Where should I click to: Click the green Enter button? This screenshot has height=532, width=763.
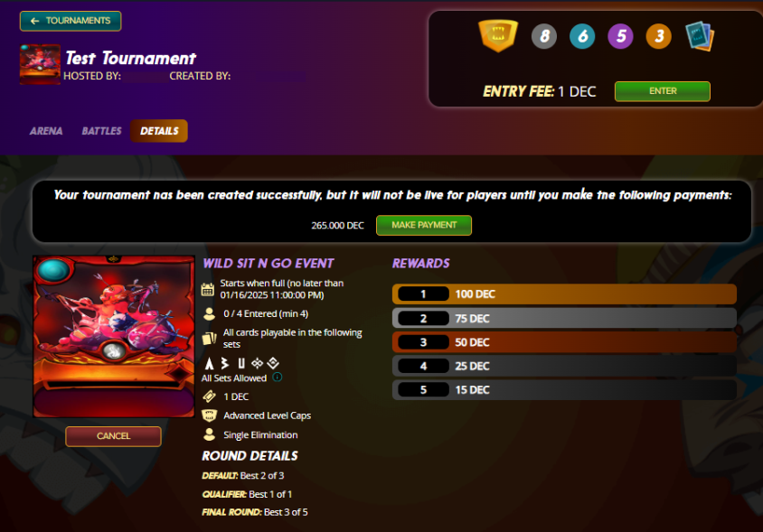pos(663,91)
